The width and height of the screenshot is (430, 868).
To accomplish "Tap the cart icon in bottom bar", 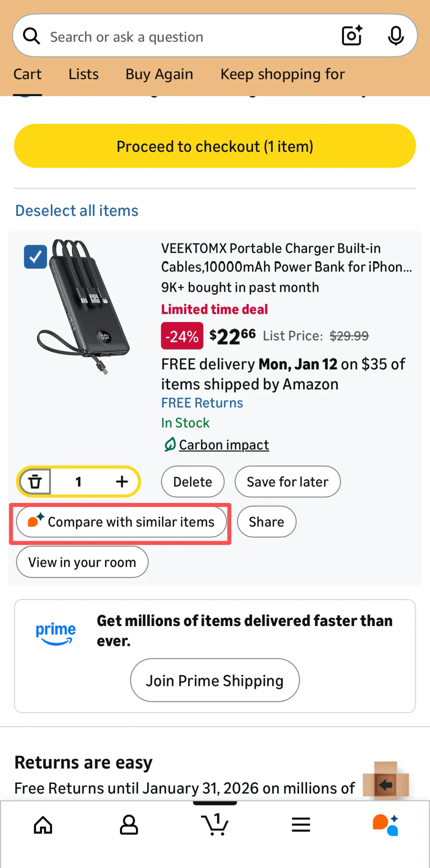I will 215,825.
